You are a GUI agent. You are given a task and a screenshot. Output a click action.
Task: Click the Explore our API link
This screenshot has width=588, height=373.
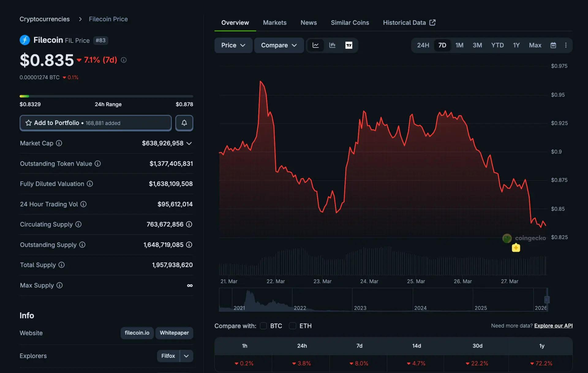tap(553, 326)
